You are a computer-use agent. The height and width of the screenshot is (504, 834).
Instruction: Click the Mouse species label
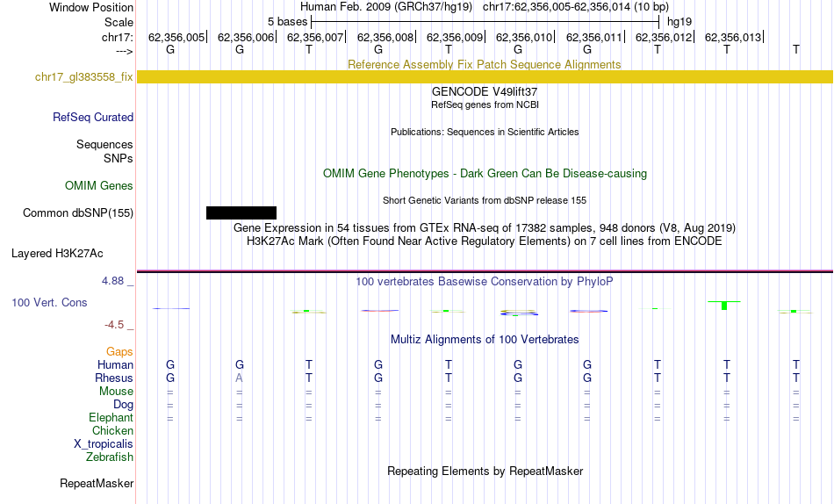(x=116, y=392)
